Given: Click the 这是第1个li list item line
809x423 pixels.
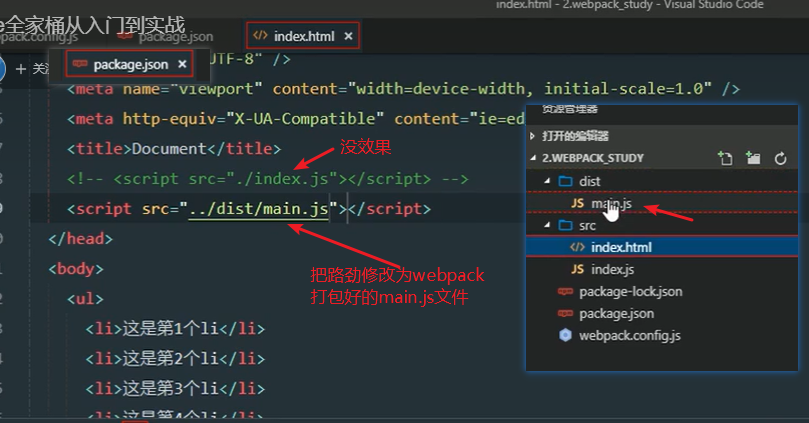Looking at the screenshot, I should (175, 329).
